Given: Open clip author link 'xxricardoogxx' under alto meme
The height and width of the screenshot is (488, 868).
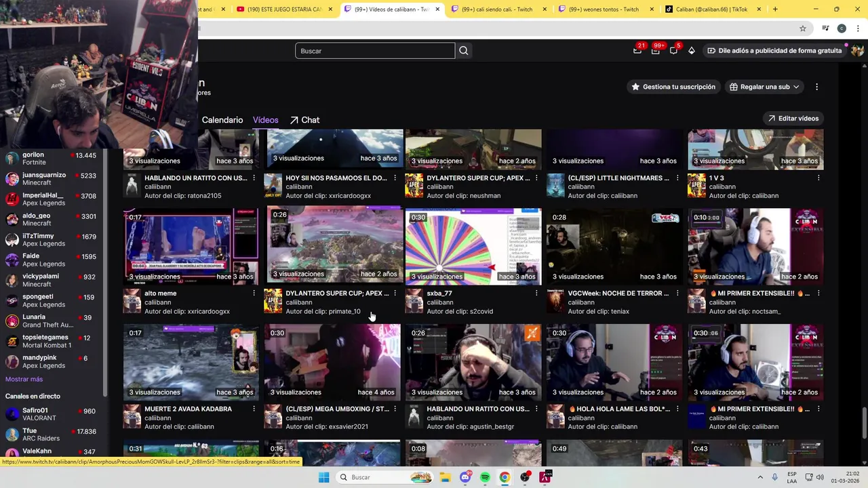Looking at the screenshot, I should click(208, 312).
